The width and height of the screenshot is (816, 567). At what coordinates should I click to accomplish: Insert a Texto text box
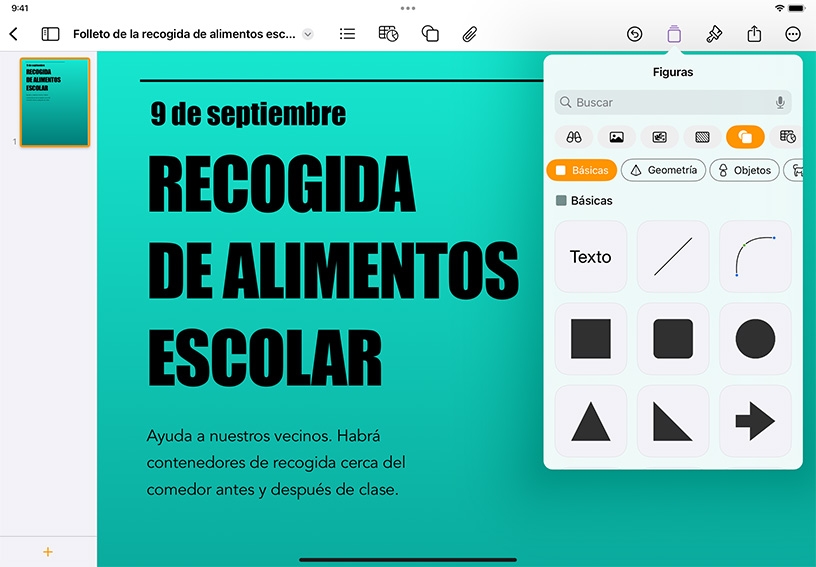point(591,256)
